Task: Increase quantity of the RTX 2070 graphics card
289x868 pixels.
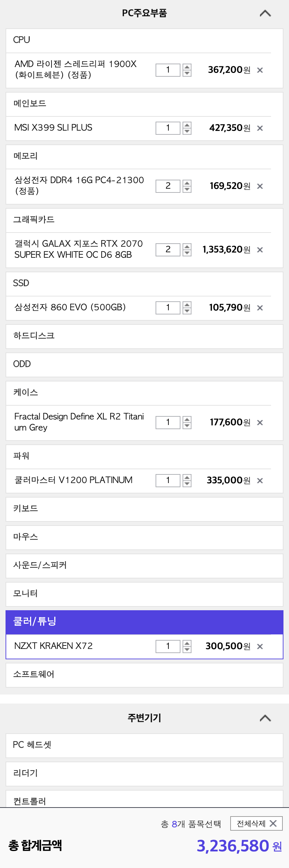Action: click(x=187, y=247)
